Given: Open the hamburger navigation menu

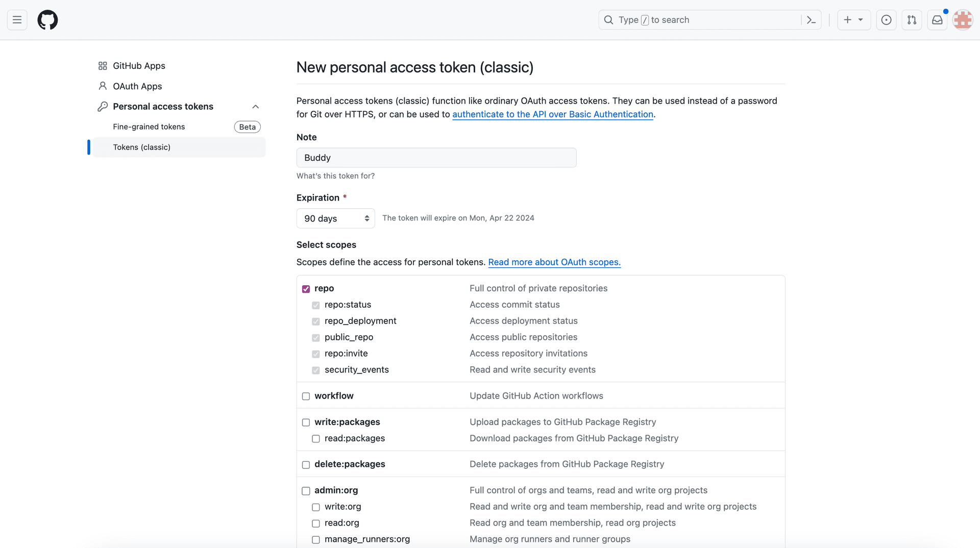Looking at the screenshot, I should coord(17,20).
